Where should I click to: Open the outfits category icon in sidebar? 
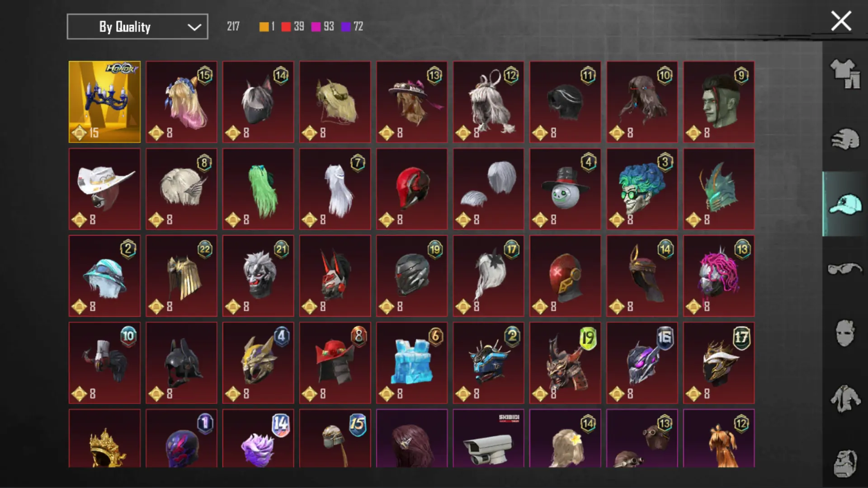pyautogui.click(x=844, y=74)
